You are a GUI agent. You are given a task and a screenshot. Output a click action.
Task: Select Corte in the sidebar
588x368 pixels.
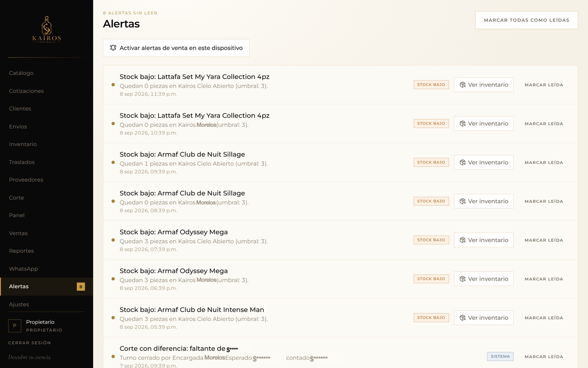point(16,198)
